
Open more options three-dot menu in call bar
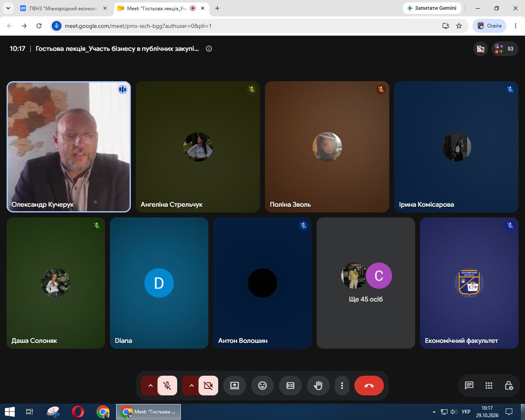pos(342,386)
